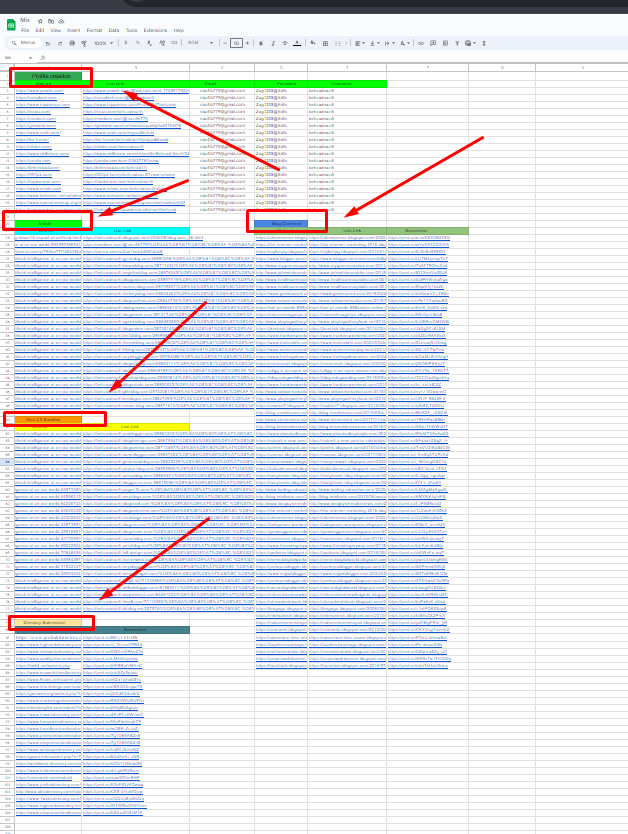Open the Data menu
The image size is (628, 834).
[x=114, y=30]
